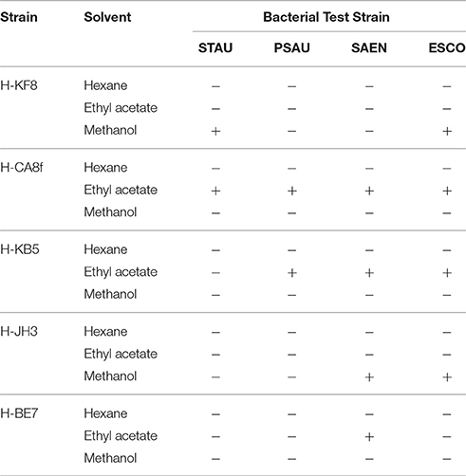Click H-BE7 Ethyl acetate plus under SAEN
466x476 pixels.
[x=369, y=437]
